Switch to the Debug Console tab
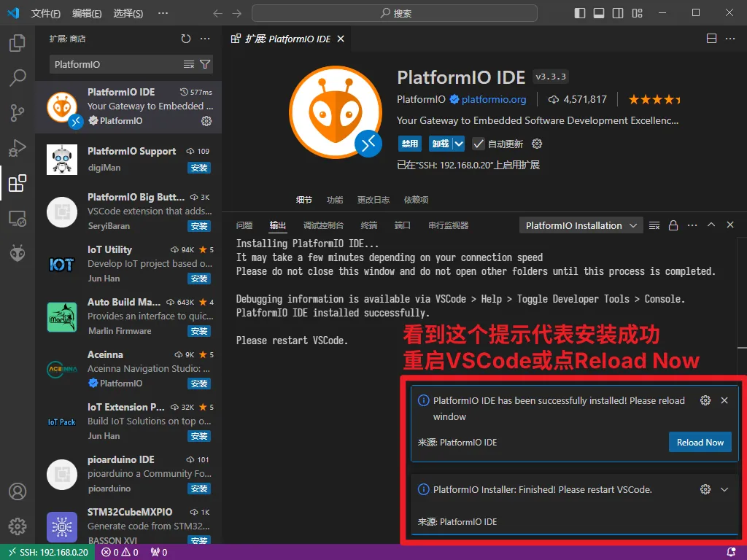This screenshot has width=747, height=560. (323, 225)
